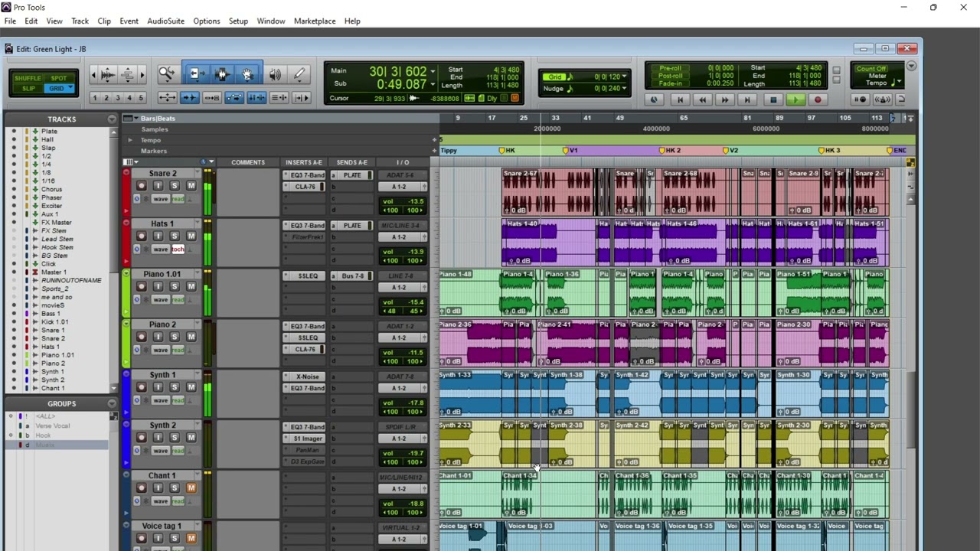Unmute the Chant 1 track
The width and height of the screenshot is (980, 551).
(x=191, y=488)
